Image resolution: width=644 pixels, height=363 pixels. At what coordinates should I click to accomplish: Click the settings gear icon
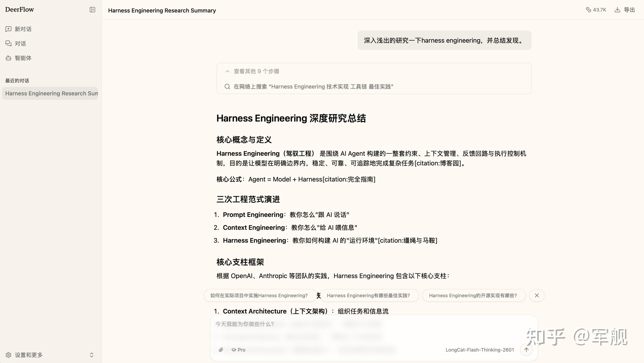click(8, 355)
